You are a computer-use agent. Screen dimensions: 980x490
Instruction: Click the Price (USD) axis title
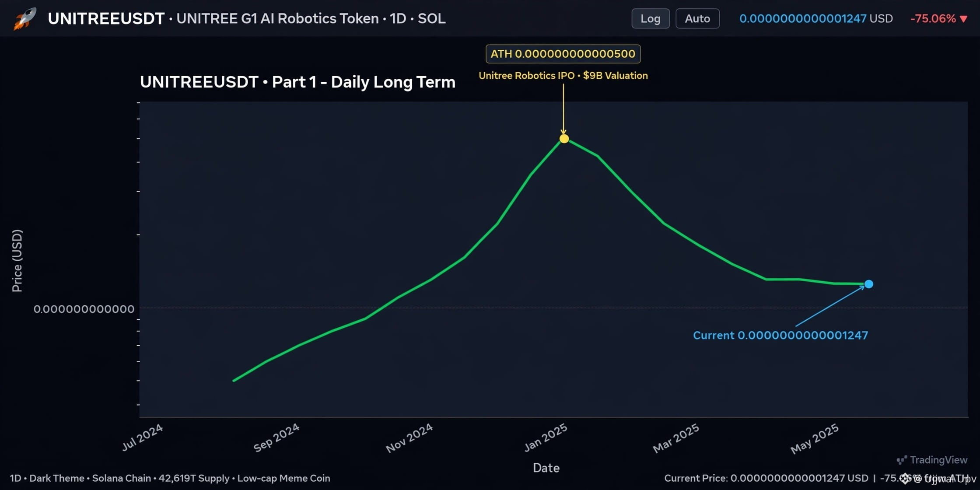17,261
